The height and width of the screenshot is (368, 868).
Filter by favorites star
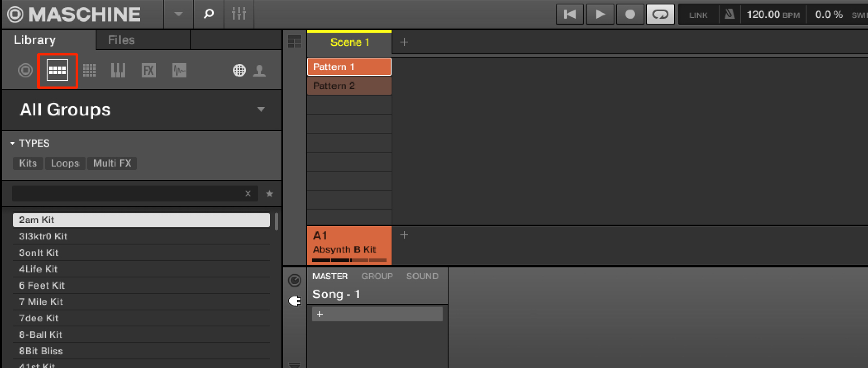click(269, 194)
